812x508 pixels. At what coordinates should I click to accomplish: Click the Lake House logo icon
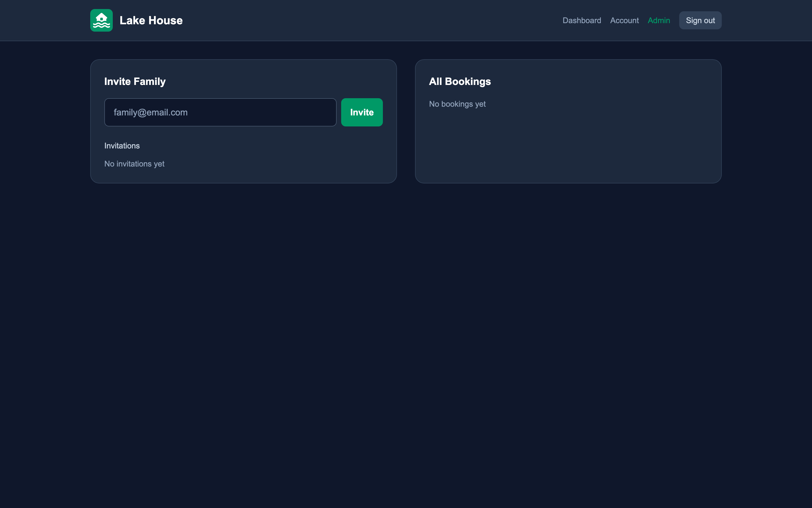point(101,20)
